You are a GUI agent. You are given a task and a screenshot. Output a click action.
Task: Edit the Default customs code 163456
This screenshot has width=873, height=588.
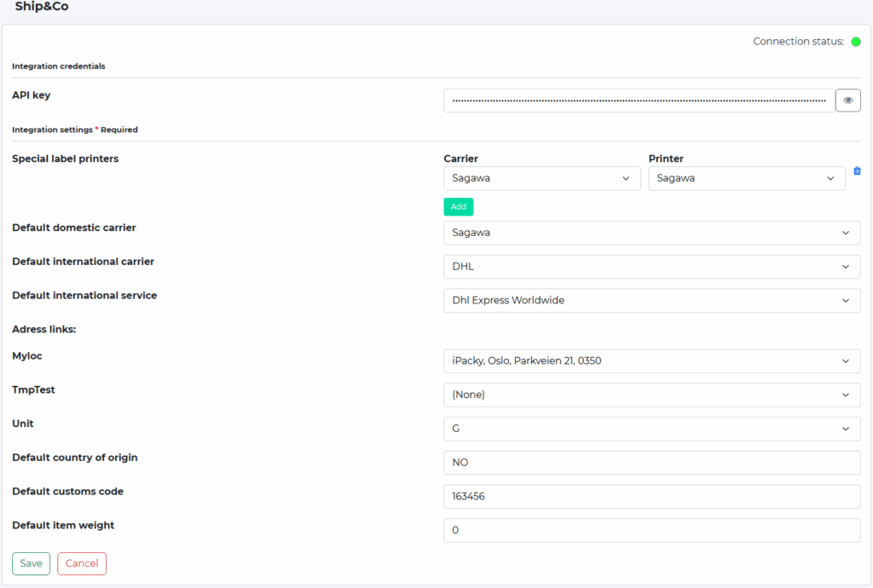651,496
